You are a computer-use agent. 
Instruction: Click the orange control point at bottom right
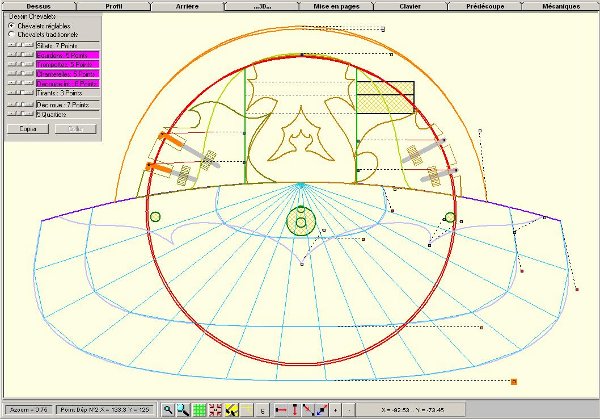513,381
